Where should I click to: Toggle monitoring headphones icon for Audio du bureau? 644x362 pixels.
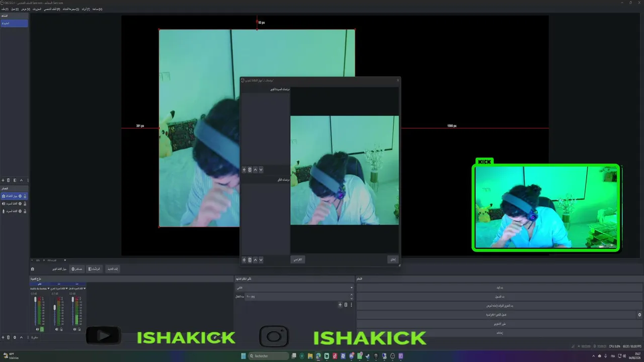tap(42, 329)
